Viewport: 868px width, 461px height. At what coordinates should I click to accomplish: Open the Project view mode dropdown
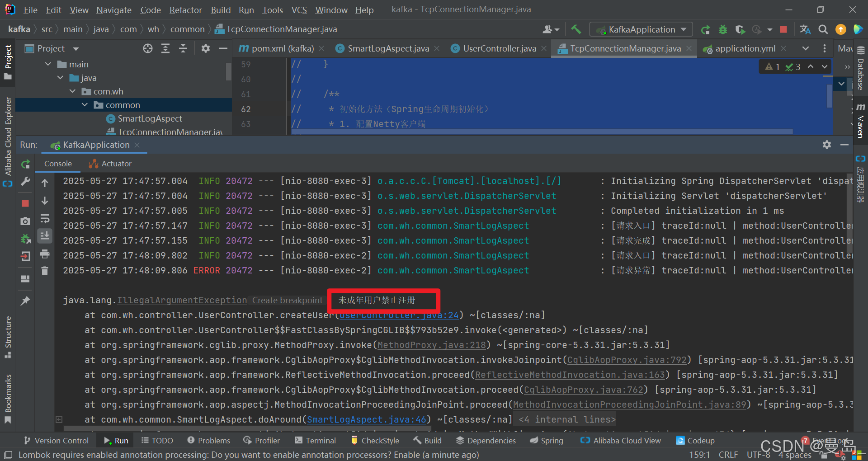(x=76, y=49)
